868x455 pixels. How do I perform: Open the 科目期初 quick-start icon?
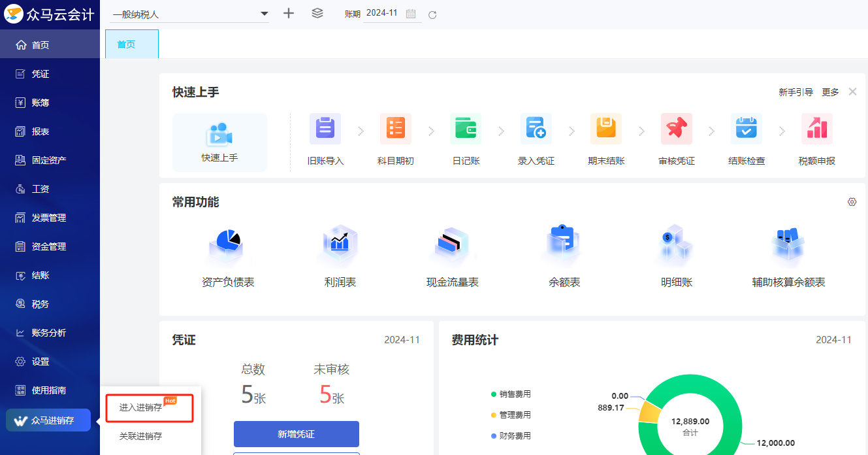click(396, 129)
